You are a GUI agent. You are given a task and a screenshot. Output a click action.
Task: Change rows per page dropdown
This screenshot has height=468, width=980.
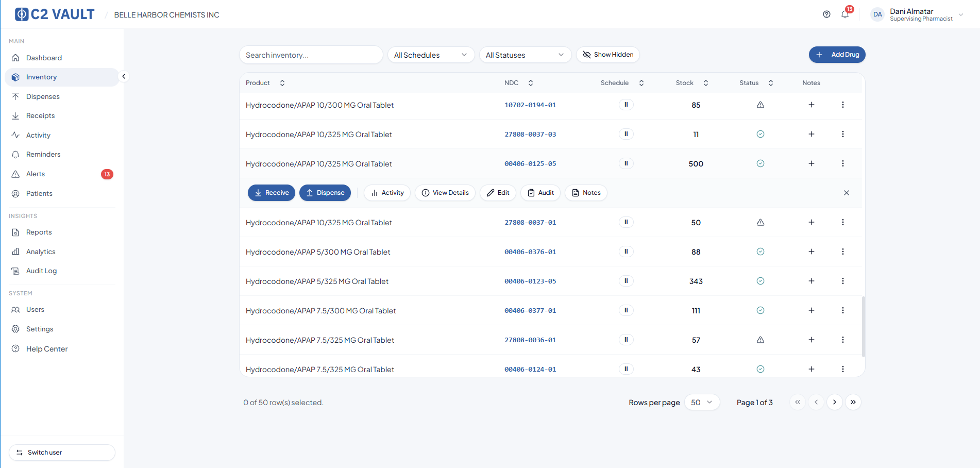tap(701, 402)
